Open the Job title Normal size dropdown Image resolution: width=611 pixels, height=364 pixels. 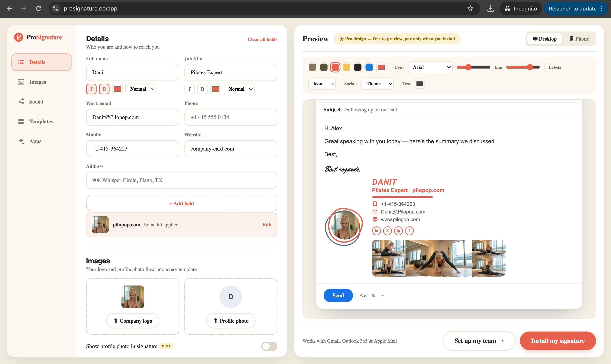tap(239, 89)
